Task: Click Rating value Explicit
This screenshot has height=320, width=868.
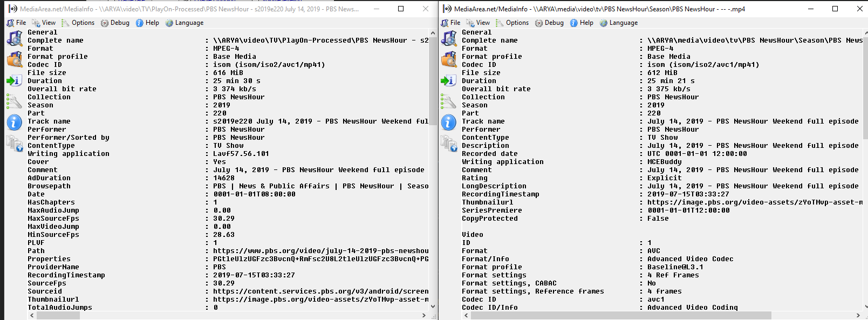Action: (x=665, y=178)
